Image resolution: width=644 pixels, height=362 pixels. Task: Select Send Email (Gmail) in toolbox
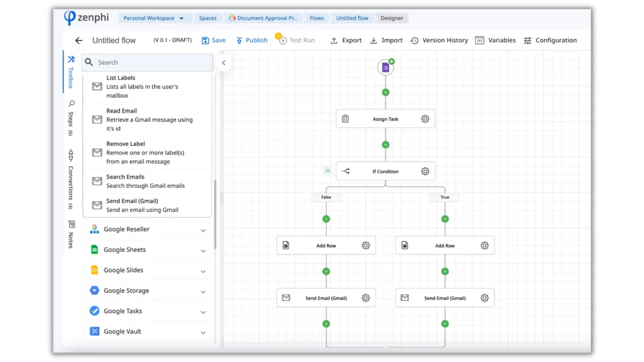coord(147,206)
